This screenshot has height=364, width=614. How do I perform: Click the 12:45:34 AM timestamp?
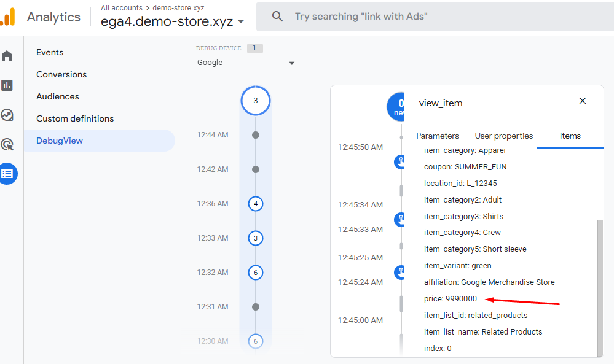360,205
